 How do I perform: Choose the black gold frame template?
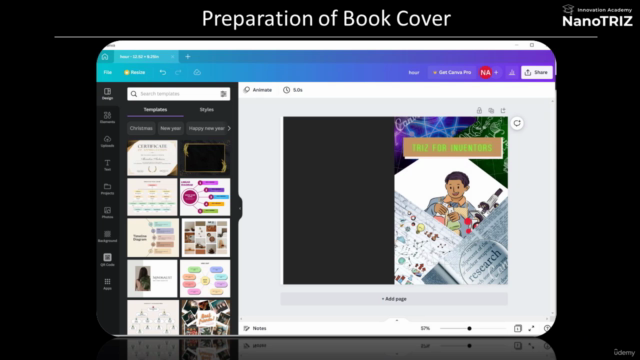click(205, 158)
